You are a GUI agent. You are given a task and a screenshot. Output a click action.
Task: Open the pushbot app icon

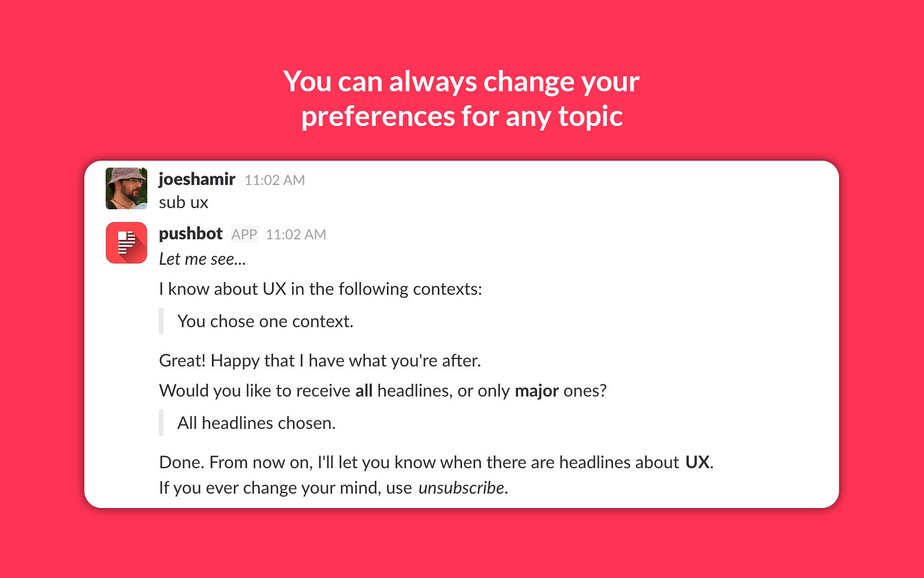tap(126, 243)
